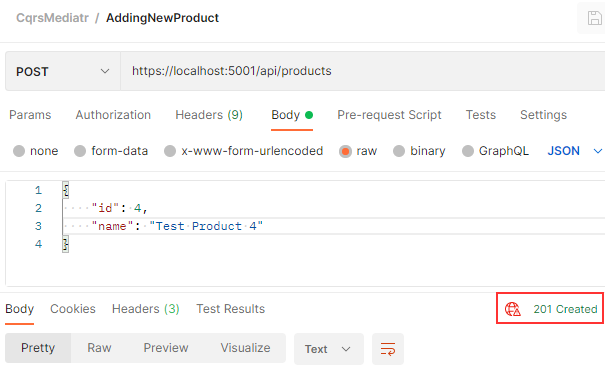Click into the request URL field
Screen dimensions: 605x365
(x=363, y=71)
